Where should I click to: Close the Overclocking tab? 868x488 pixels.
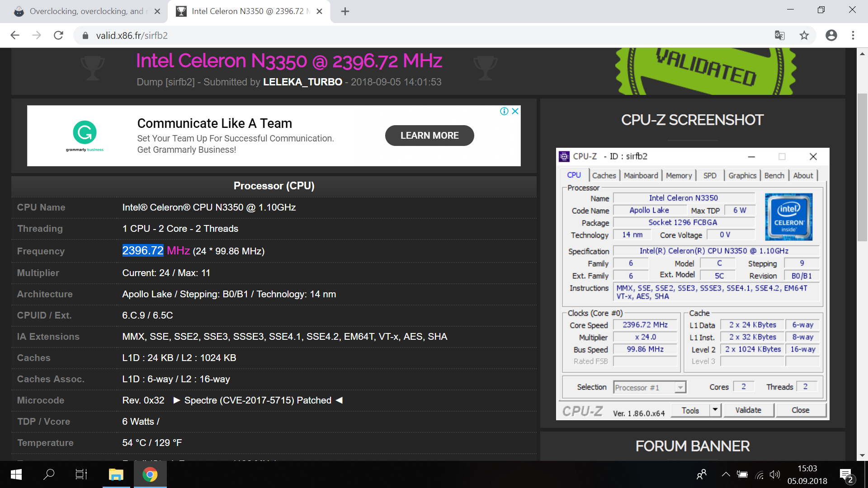157,11
